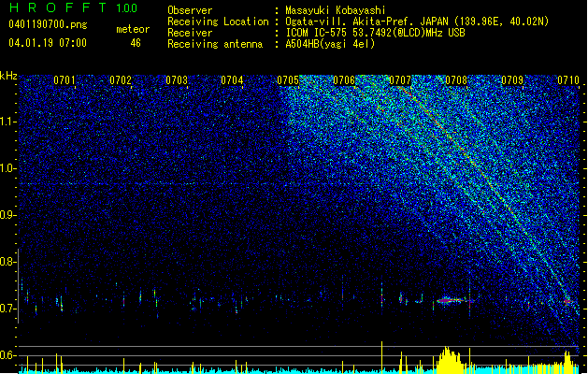Click the 0.9 kHz axis label
Viewport: 588px width, 374px height.
pyautogui.click(x=8, y=215)
